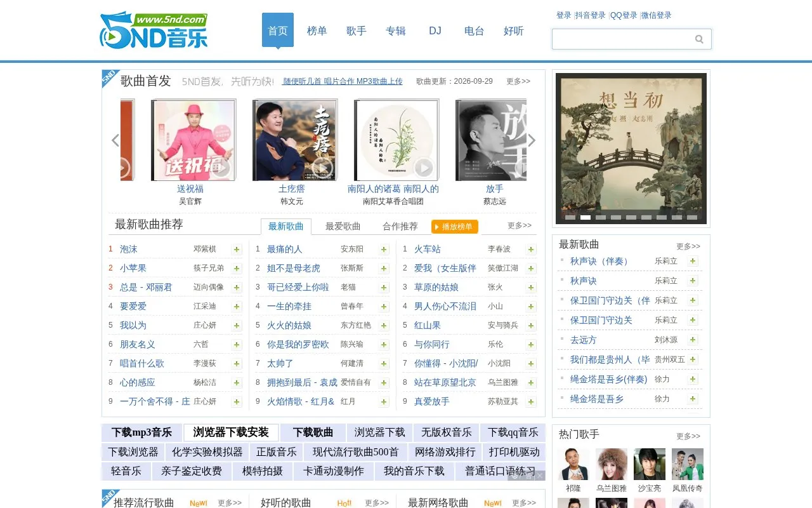Image resolution: width=812 pixels, height=508 pixels.
Task: Add 最痛的人 by 安东阳 with plus icon
Action: click(x=384, y=250)
